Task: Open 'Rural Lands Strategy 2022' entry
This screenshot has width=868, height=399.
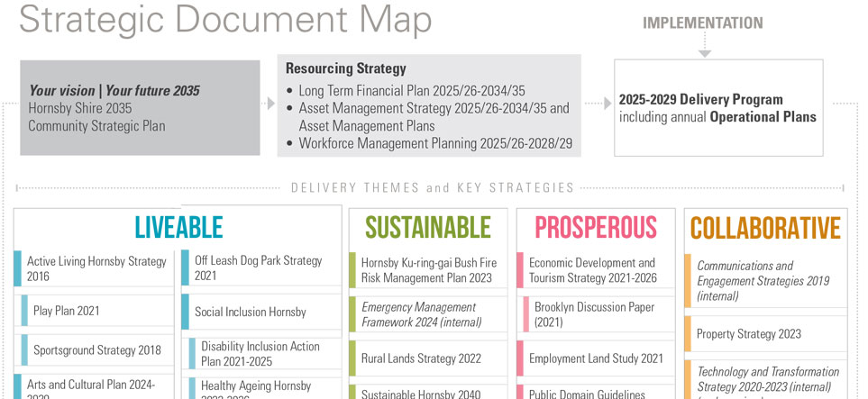Action: coord(428,358)
